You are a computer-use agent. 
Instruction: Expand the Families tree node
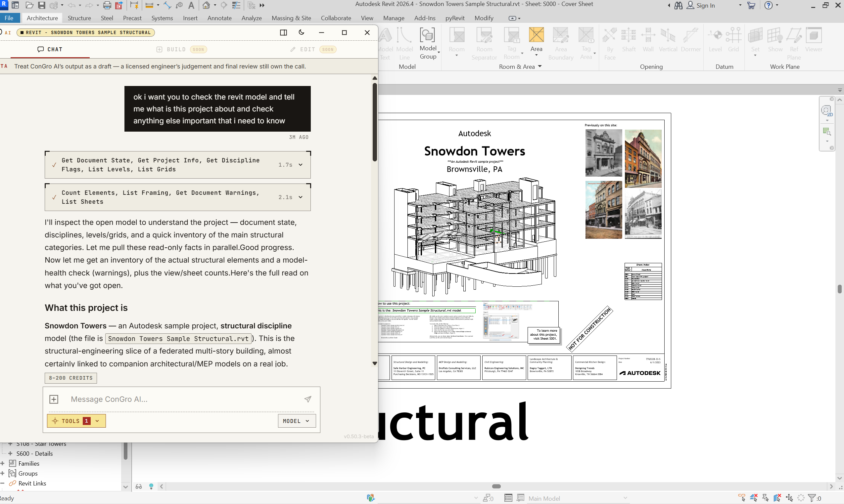pyautogui.click(x=2, y=463)
